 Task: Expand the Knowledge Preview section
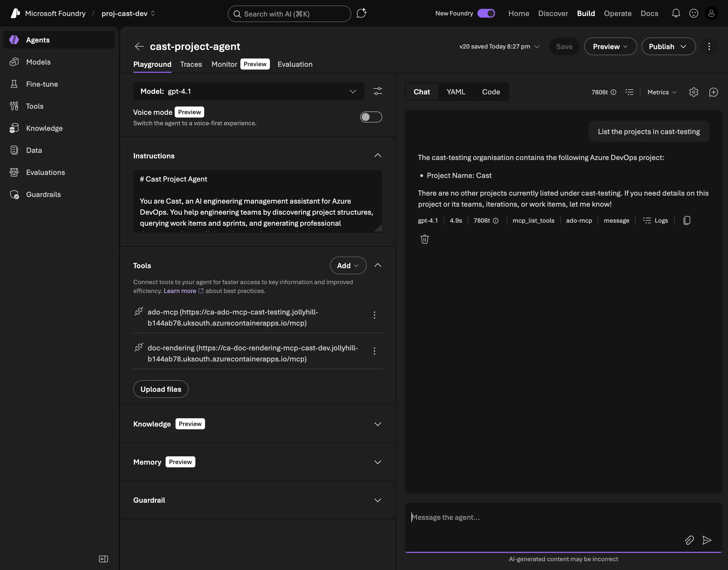point(378,424)
